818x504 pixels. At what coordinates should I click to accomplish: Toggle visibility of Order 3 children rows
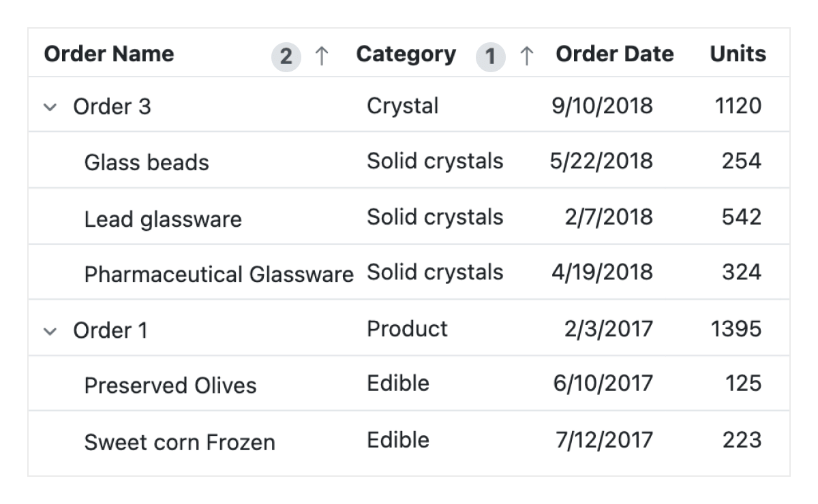[x=50, y=106]
